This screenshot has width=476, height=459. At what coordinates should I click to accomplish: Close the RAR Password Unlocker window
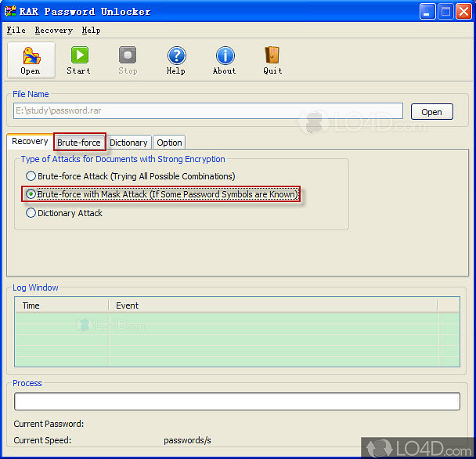tap(463, 12)
